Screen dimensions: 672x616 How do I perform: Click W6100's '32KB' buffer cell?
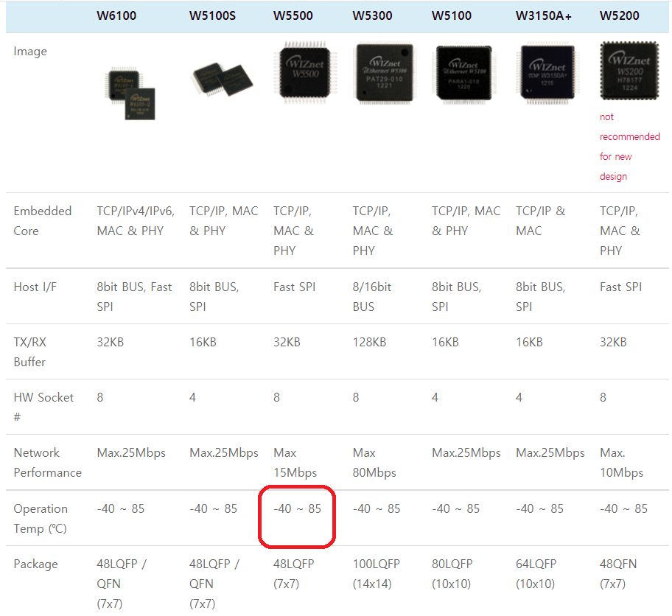[x=110, y=342]
